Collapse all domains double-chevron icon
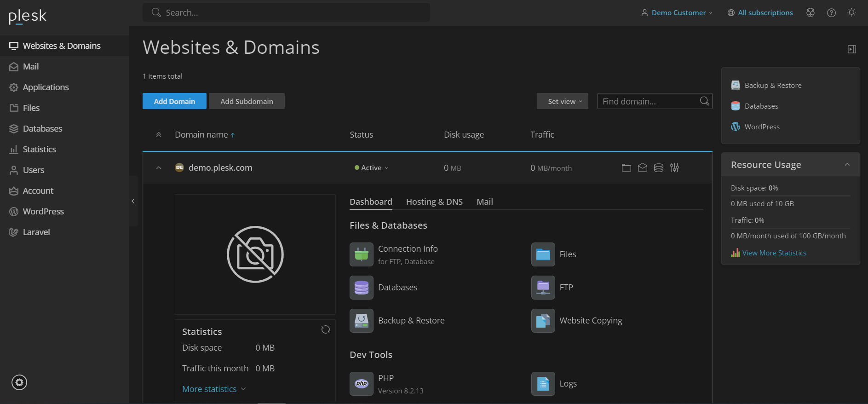Image resolution: width=868 pixels, height=404 pixels. click(159, 135)
